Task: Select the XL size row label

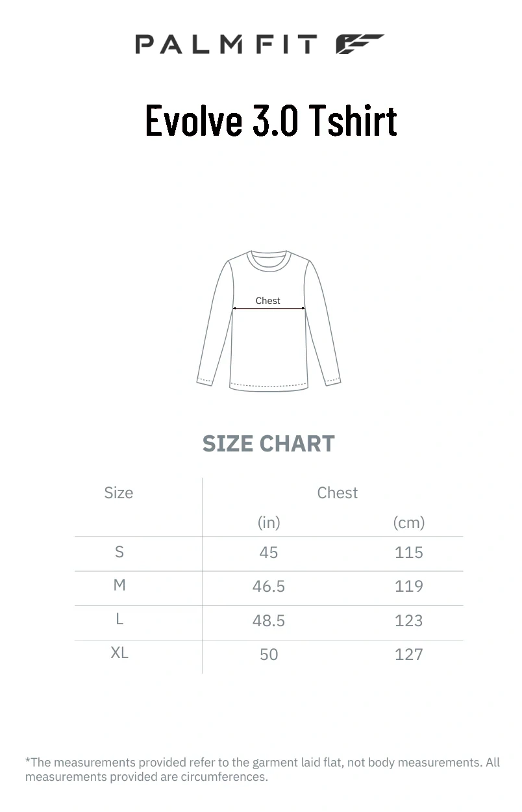Action: [119, 653]
